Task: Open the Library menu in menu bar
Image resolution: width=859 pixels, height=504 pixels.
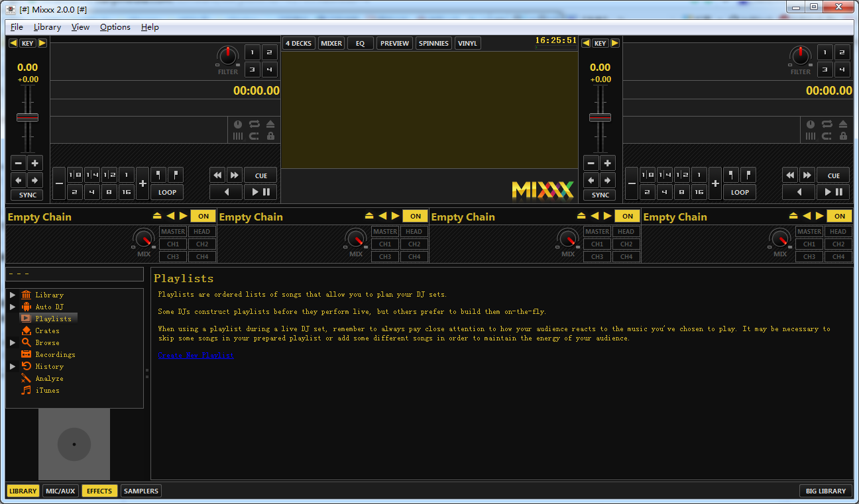Action: coord(47,27)
